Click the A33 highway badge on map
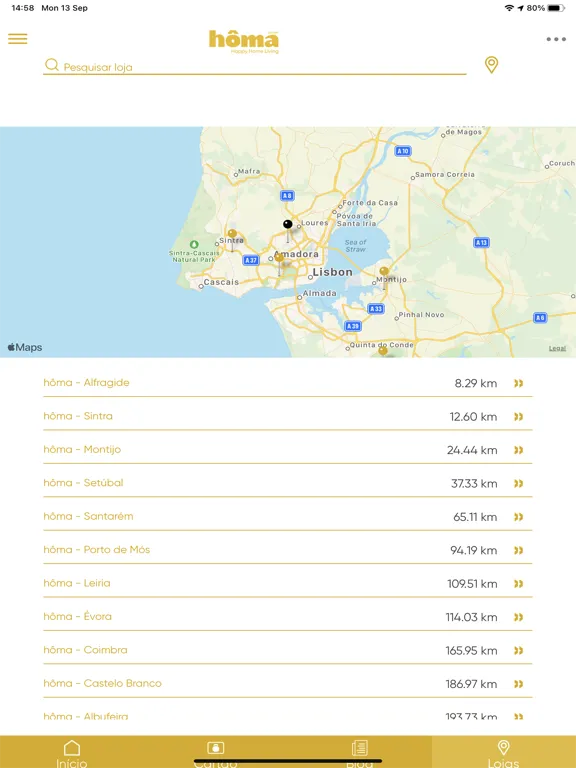The image size is (576, 768). click(376, 309)
